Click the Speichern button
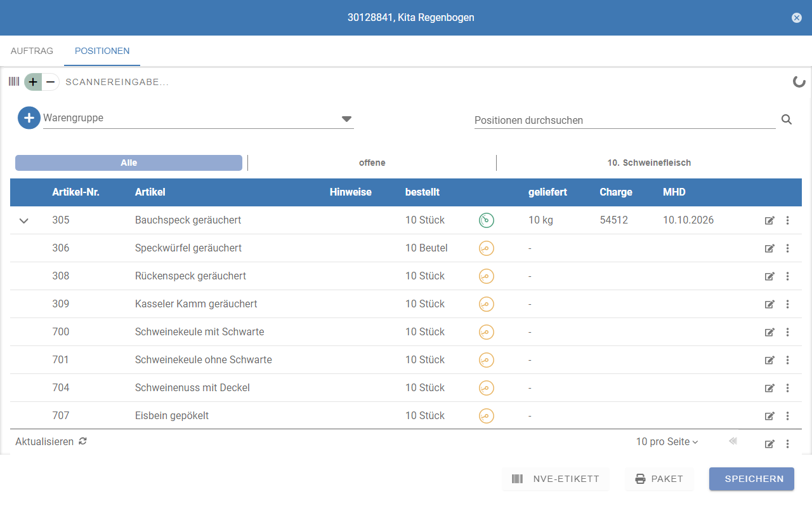The height and width of the screenshot is (508, 812). 752,479
